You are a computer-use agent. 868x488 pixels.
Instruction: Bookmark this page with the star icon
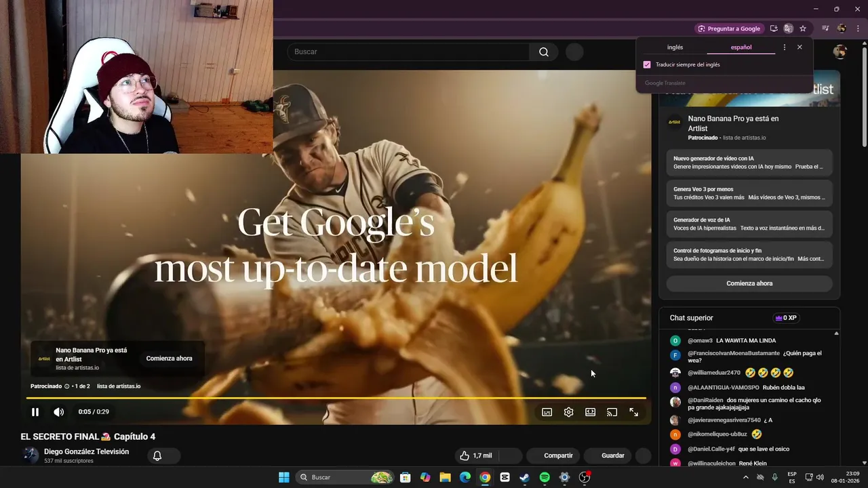point(803,28)
